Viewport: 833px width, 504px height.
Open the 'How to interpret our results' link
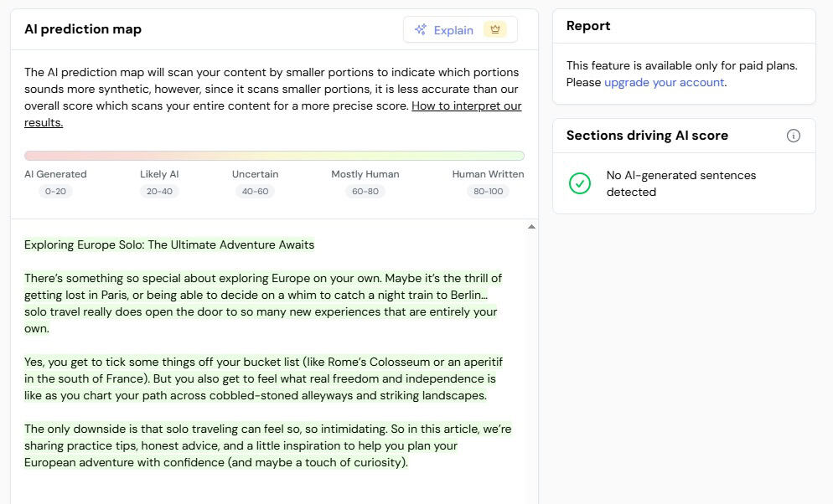466,106
